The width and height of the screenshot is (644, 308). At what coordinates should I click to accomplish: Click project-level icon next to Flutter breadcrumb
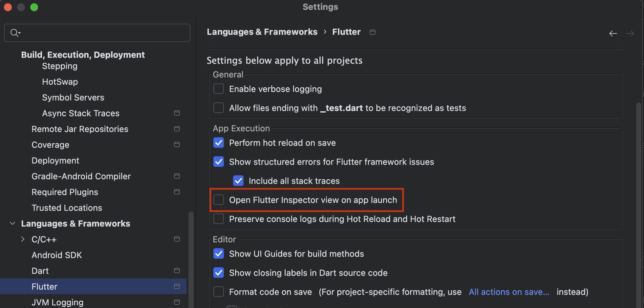tap(372, 32)
